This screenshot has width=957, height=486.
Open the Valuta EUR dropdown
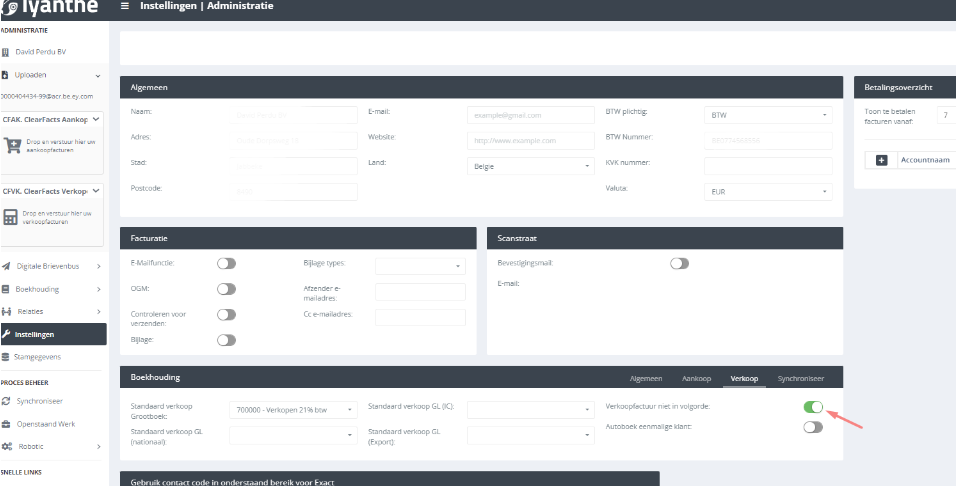[x=768, y=191]
